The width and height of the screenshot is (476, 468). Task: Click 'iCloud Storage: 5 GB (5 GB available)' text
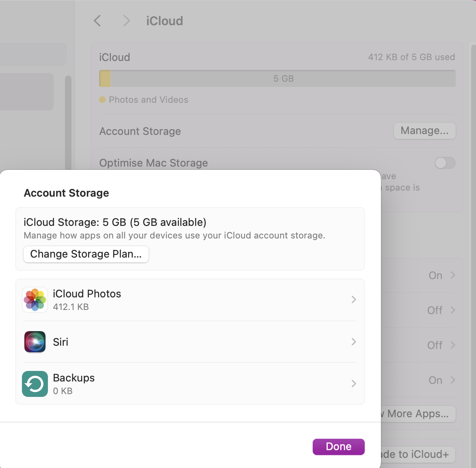(115, 223)
